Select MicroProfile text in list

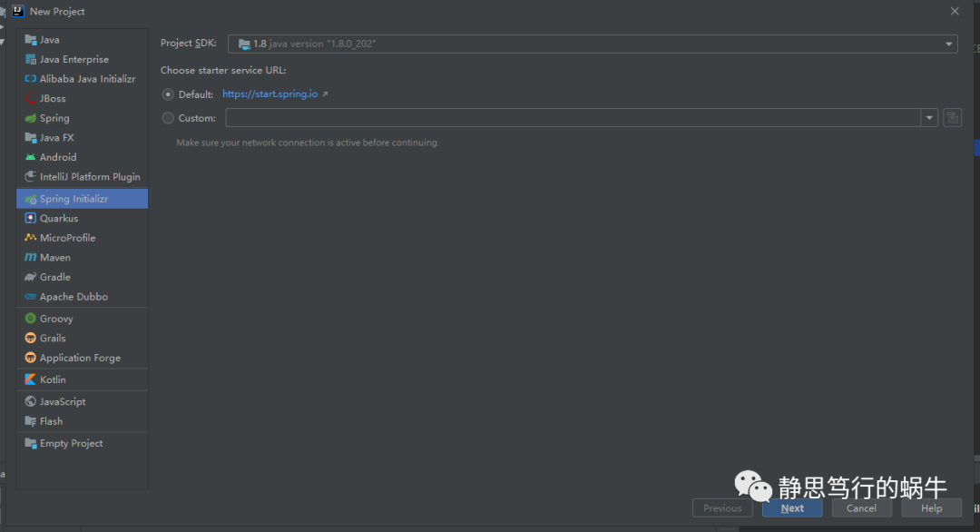click(67, 238)
